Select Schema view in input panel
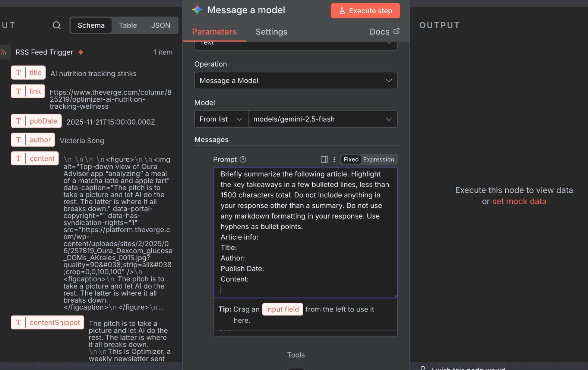The width and height of the screenshot is (588, 370). (x=91, y=25)
